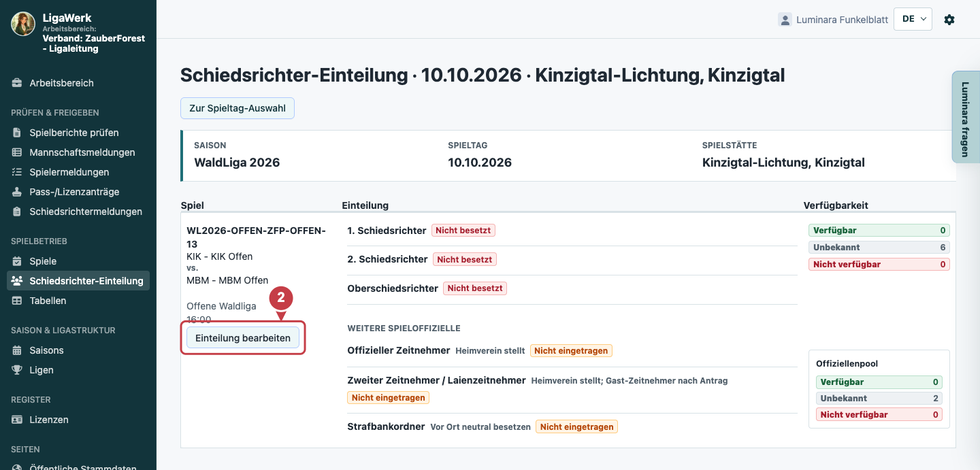
Task: Click the Spielermeldungen checklist icon
Action: pos(17,172)
